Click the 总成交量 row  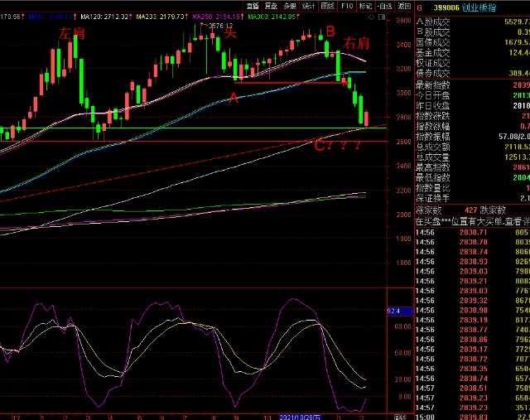[x=472, y=157]
